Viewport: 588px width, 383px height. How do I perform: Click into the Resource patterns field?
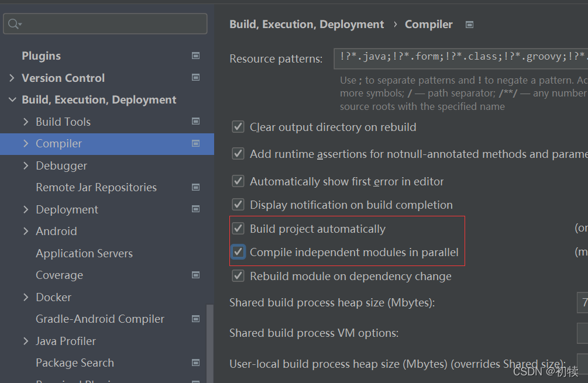[x=461, y=58]
